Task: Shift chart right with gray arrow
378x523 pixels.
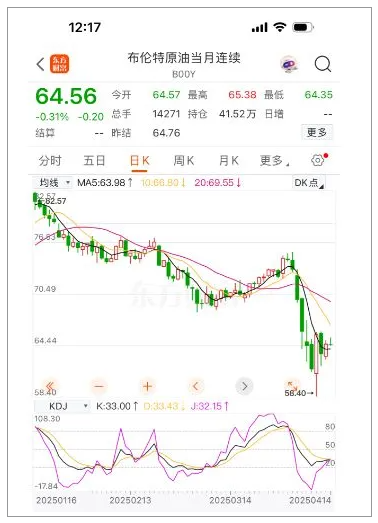Action: tap(244, 386)
